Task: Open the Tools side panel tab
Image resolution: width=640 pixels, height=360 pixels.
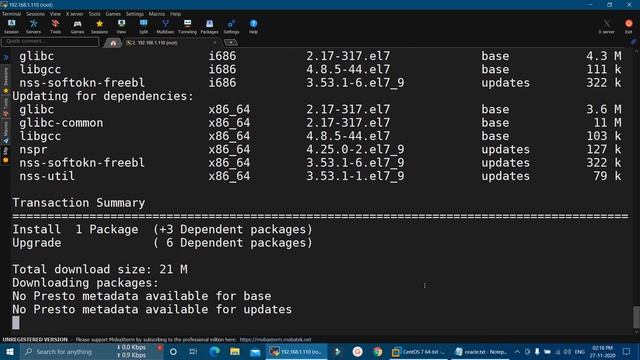Action: point(6,107)
